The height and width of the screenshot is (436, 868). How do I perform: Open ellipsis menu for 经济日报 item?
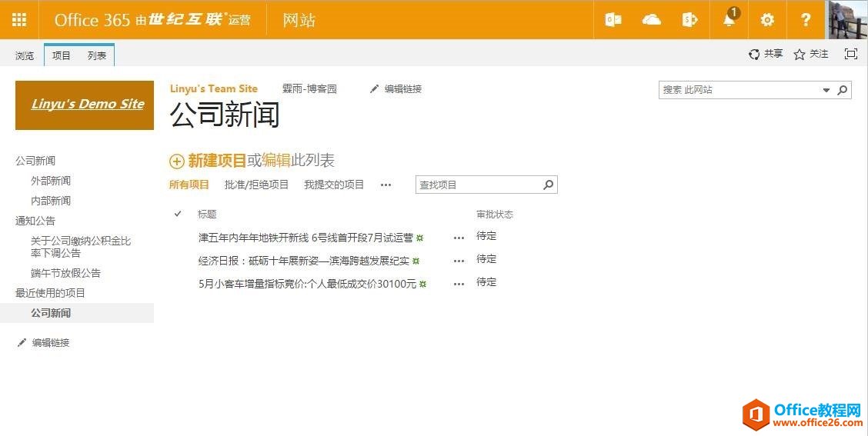pos(459,261)
